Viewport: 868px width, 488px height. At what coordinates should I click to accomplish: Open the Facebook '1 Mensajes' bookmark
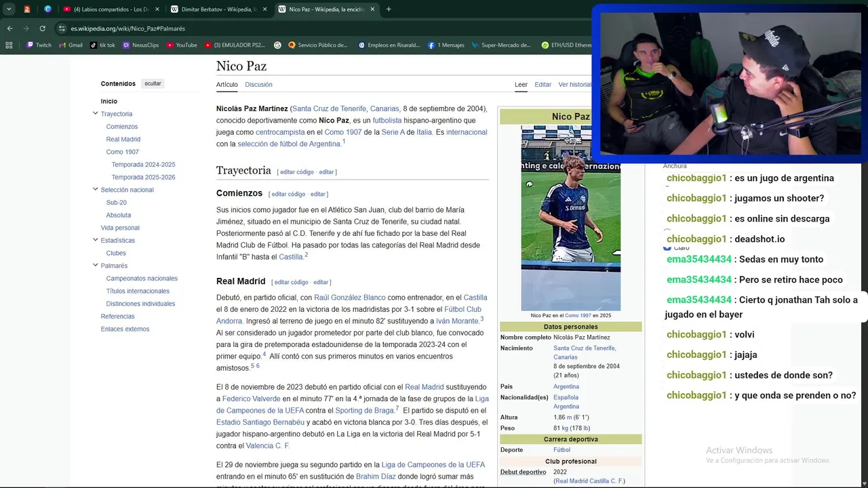coord(446,45)
